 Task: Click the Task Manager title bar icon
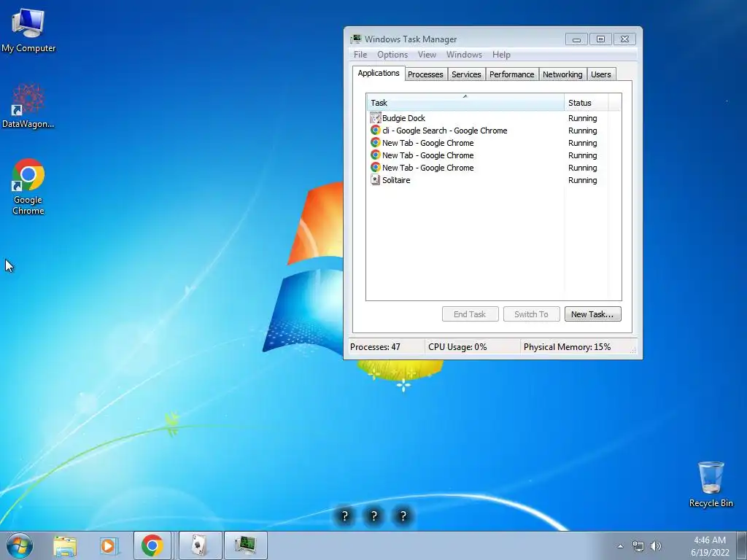click(356, 39)
